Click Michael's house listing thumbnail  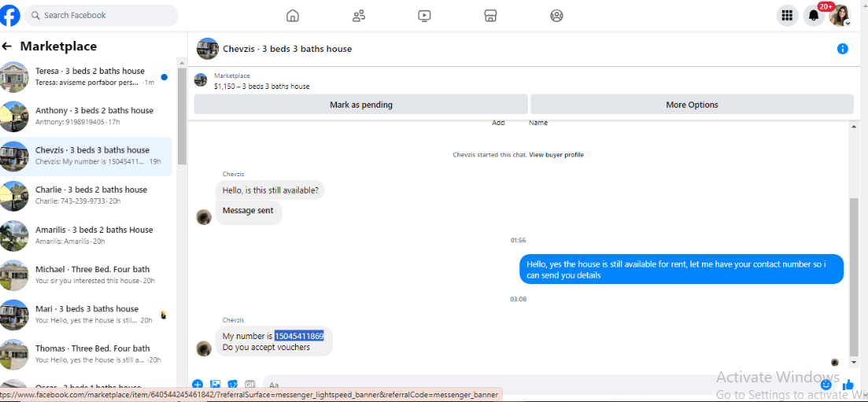click(13, 275)
